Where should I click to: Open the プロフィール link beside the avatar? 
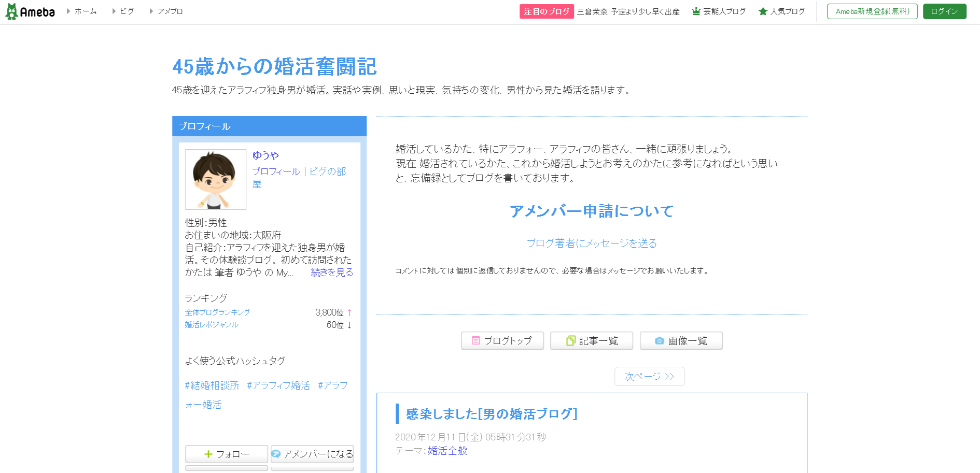[276, 171]
